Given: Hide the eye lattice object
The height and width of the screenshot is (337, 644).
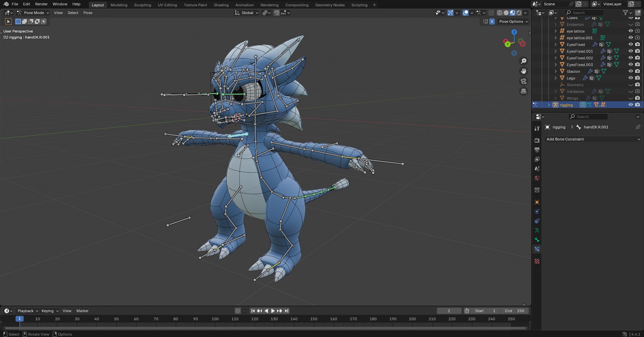Looking at the screenshot, I should pyautogui.click(x=631, y=31).
